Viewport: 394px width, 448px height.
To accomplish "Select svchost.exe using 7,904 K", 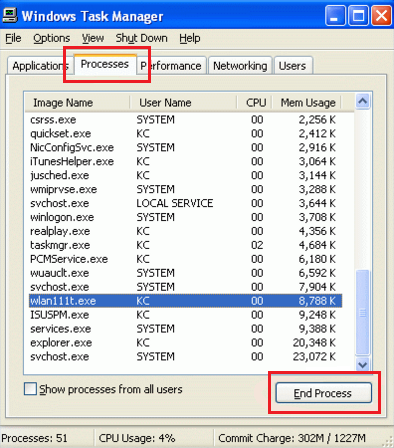I will pos(185,287).
